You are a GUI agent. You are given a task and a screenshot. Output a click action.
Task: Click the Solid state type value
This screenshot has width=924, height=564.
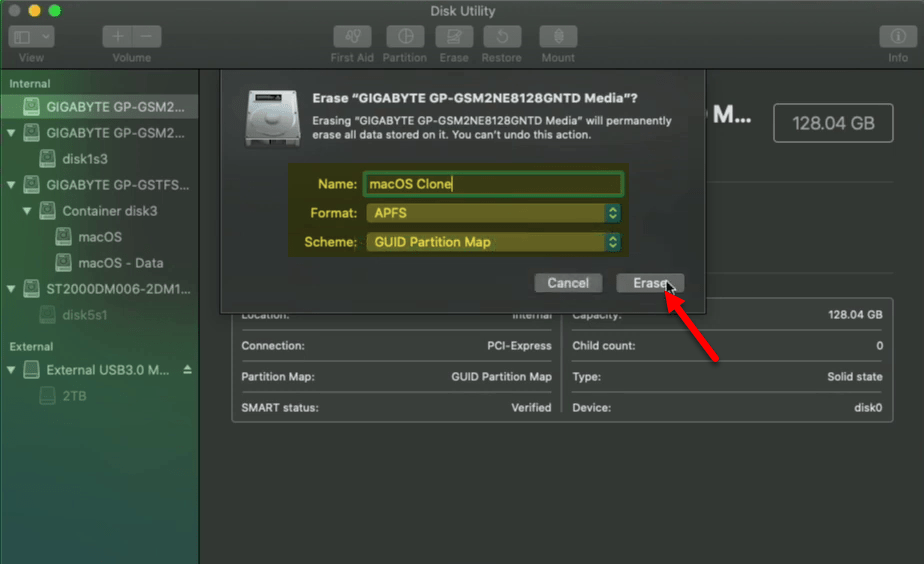pyautogui.click(x=854, y=377)
